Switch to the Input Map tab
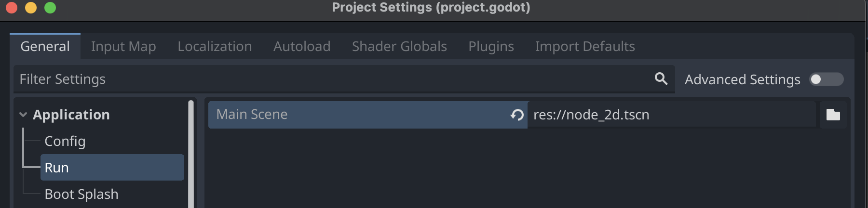The width and height of the screenshot is (868, 208). point(123,47)
